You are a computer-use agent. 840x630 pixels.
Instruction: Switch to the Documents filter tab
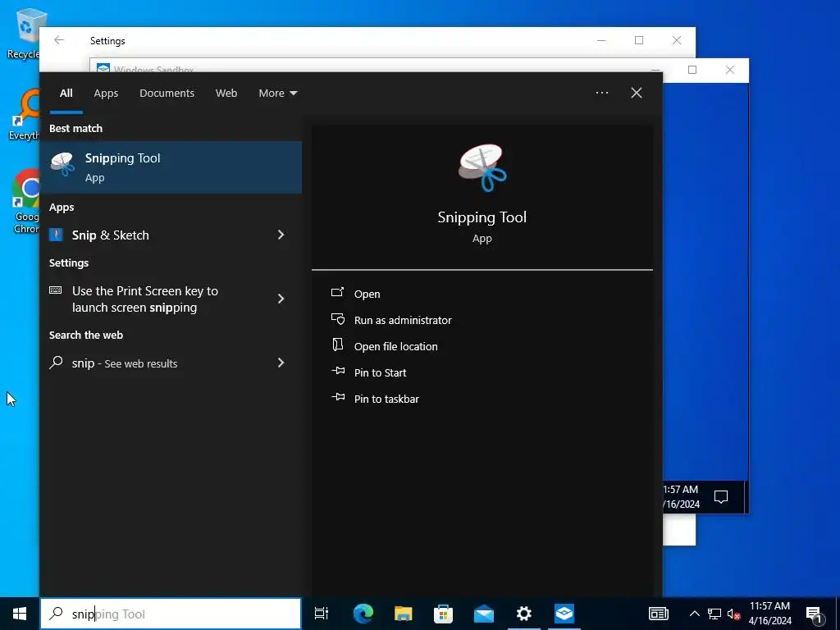(167, 94)
